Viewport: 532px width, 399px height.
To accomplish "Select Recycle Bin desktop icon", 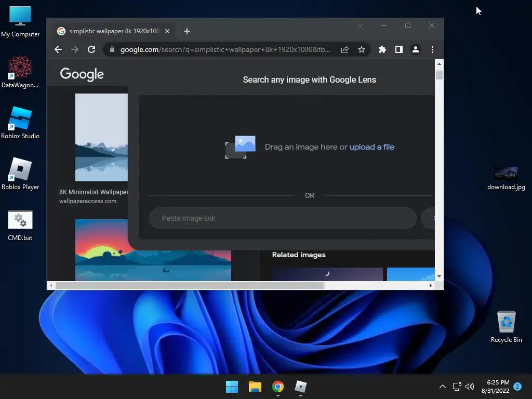I will (x=506, y=327).
